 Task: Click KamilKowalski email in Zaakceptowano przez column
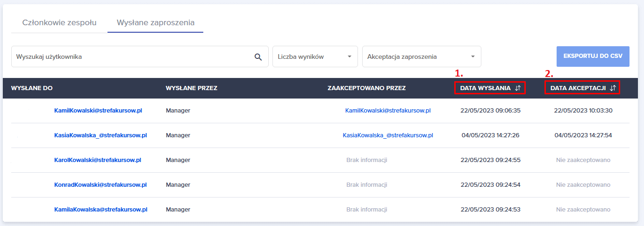[x=388, y=111]
